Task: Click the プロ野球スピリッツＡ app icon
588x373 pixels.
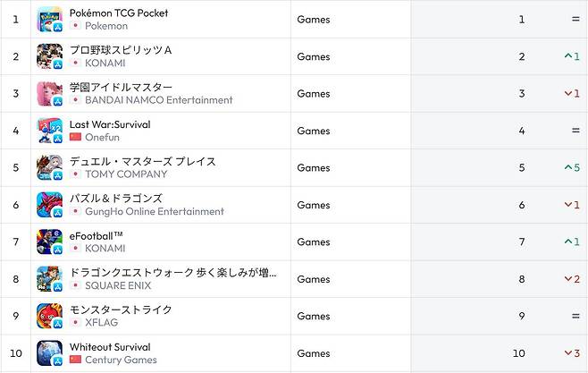Action: click(x=49, y=56)
